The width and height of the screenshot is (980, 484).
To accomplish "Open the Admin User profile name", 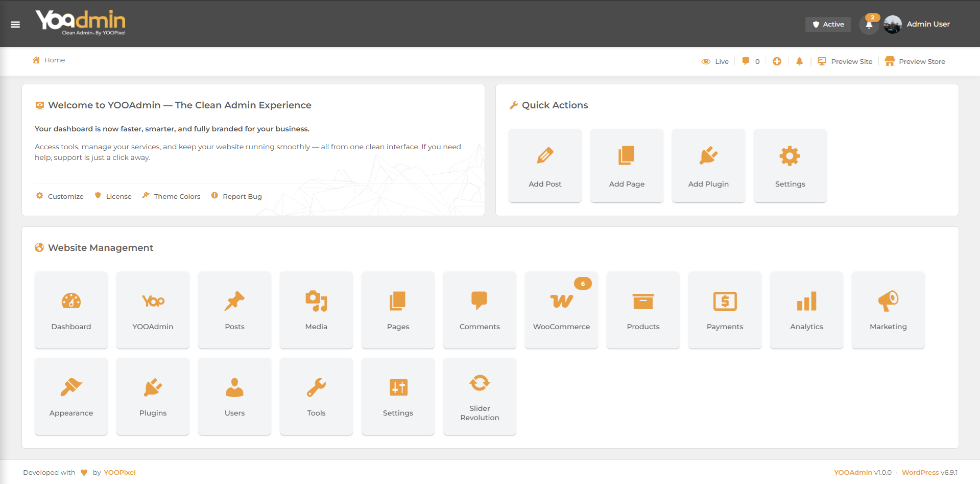I will coord(928,24).
